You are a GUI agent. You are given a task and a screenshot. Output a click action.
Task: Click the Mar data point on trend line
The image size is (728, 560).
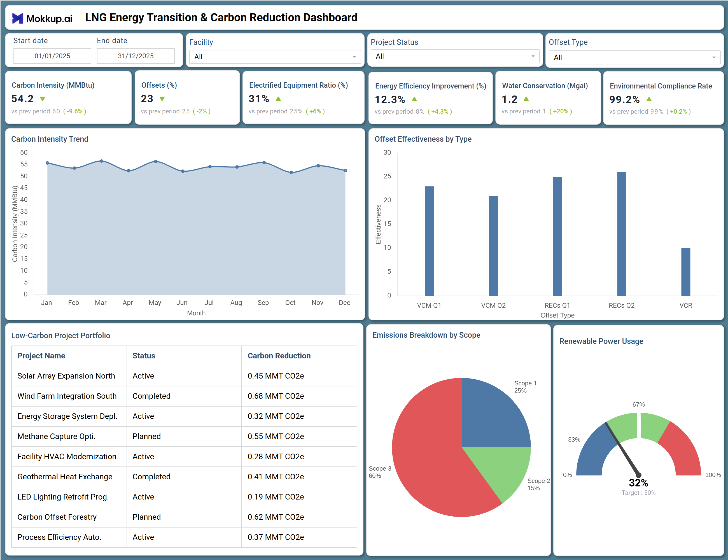102,161
